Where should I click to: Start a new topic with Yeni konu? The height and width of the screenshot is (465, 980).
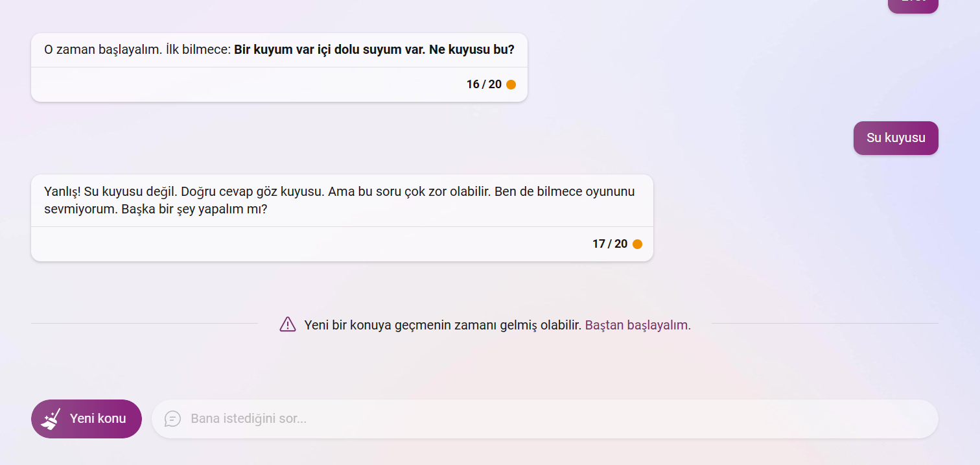pos(86,419)
